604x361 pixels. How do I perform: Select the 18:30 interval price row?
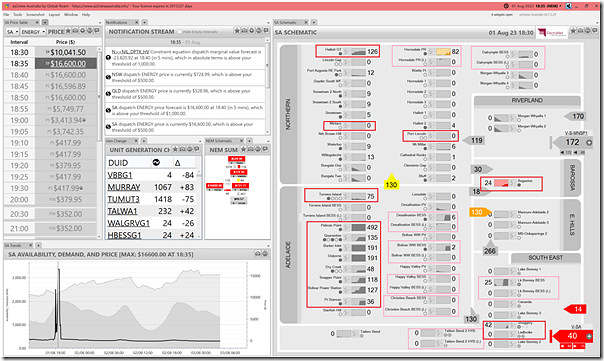tap(50, 52)
